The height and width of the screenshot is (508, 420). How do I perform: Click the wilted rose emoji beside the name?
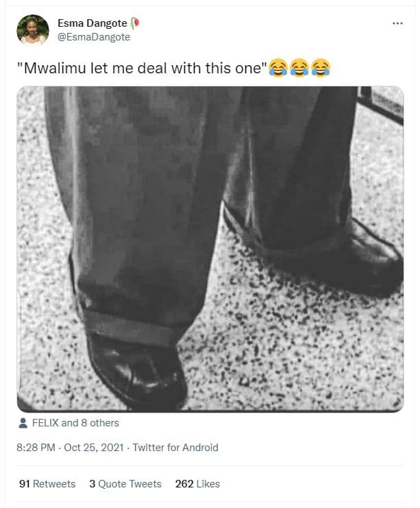point(135,23)
